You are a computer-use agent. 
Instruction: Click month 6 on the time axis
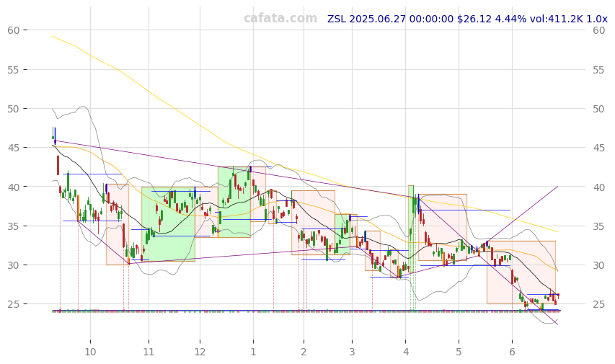click(512, 352)
